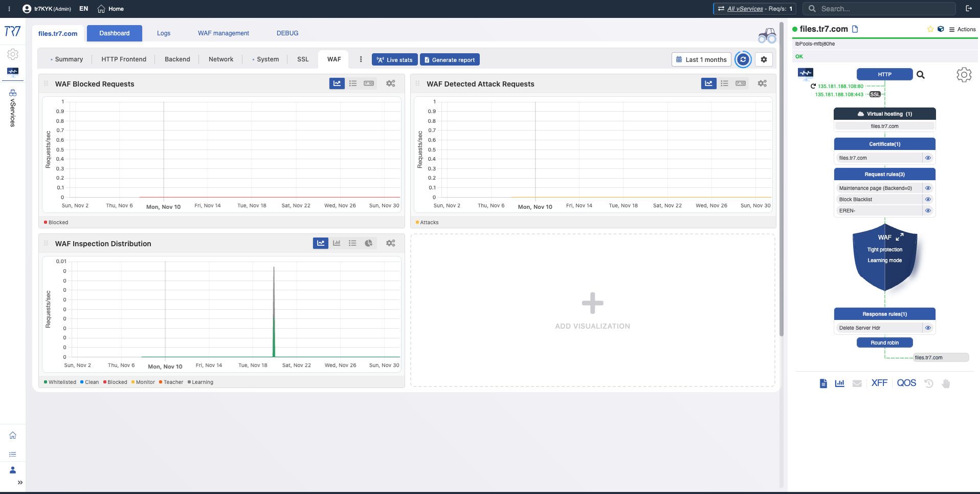The width and height of the screenshot is (980, 494).
Task: Click the TR7 logo in the sidebar
Action: point(12,31)
